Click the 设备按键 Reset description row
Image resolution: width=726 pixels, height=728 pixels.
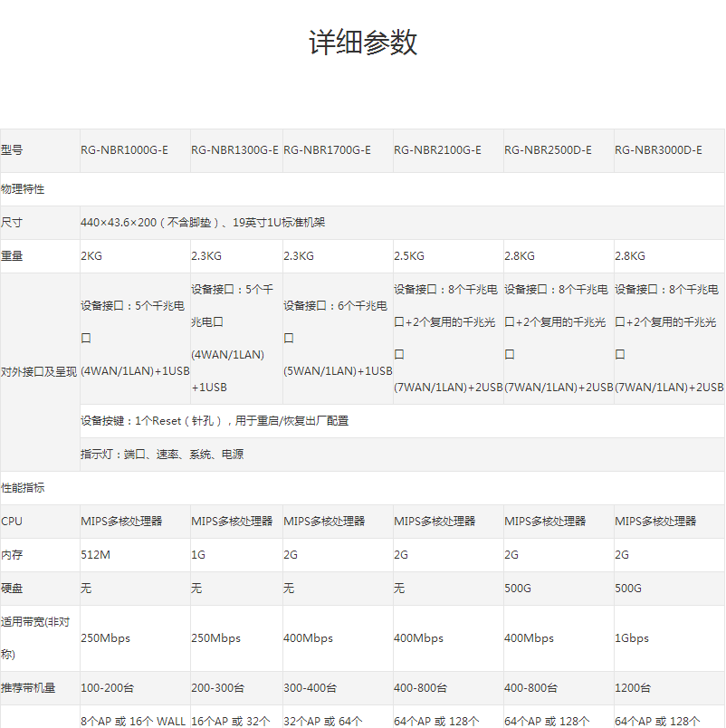point(215,421)
